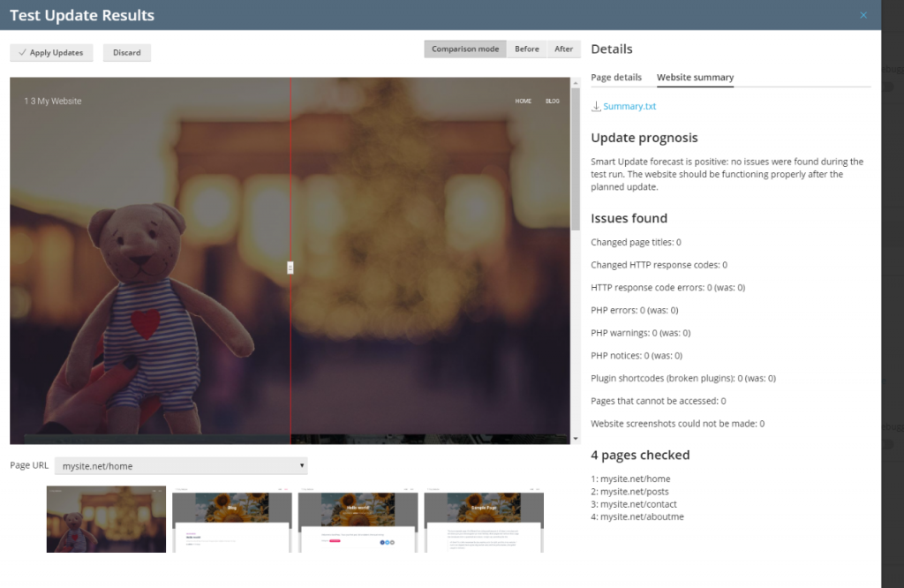Close the Test Update Results dialog
904x588 pixels.
pos(863,15)
